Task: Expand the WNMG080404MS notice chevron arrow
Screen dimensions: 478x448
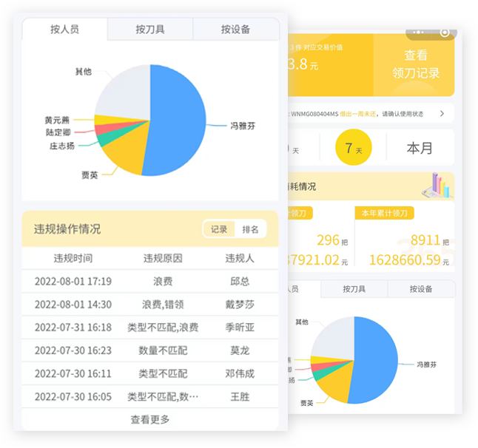Action: coord(442,114)
